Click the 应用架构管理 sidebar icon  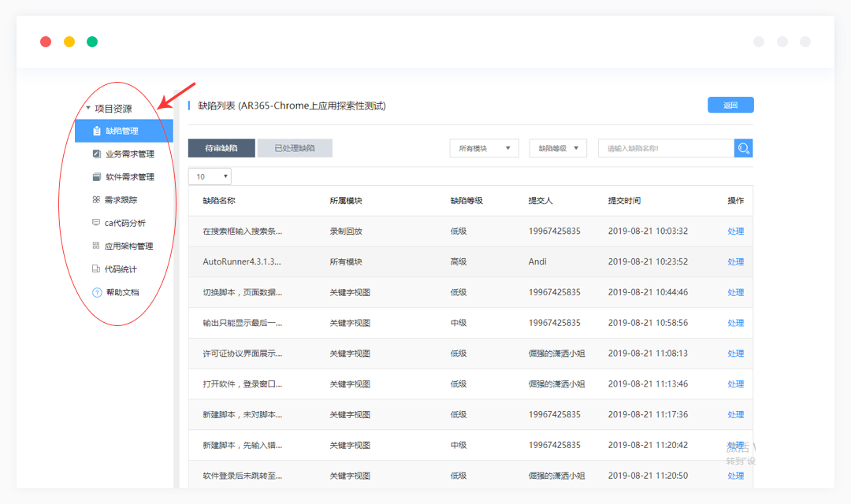coord(96,246)
